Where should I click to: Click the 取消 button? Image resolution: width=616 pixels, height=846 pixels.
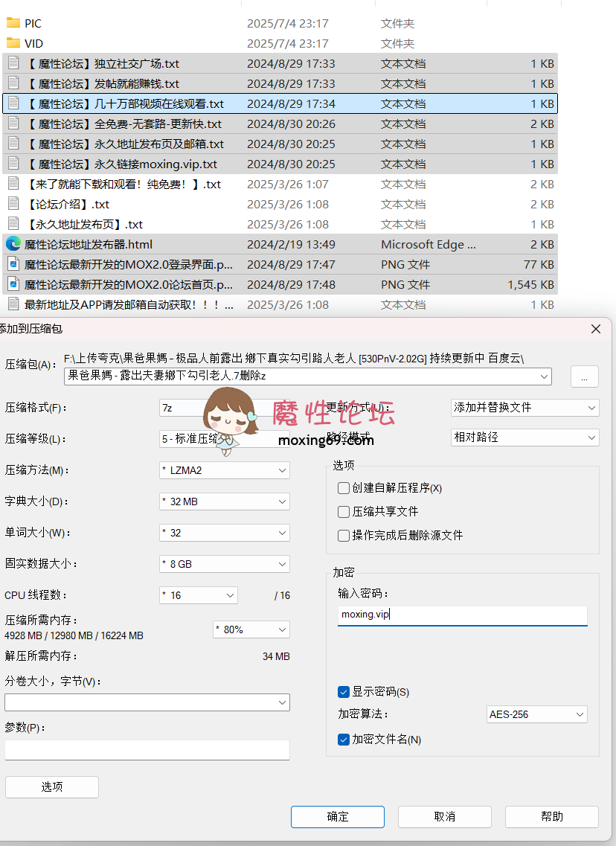[x=444, y=816]
